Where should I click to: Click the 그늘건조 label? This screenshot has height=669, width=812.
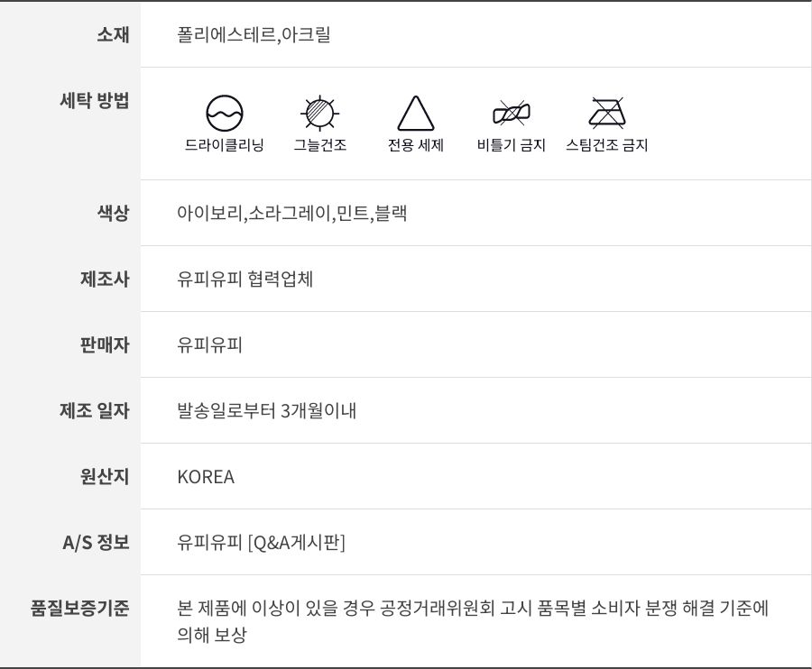coord(319,145)
